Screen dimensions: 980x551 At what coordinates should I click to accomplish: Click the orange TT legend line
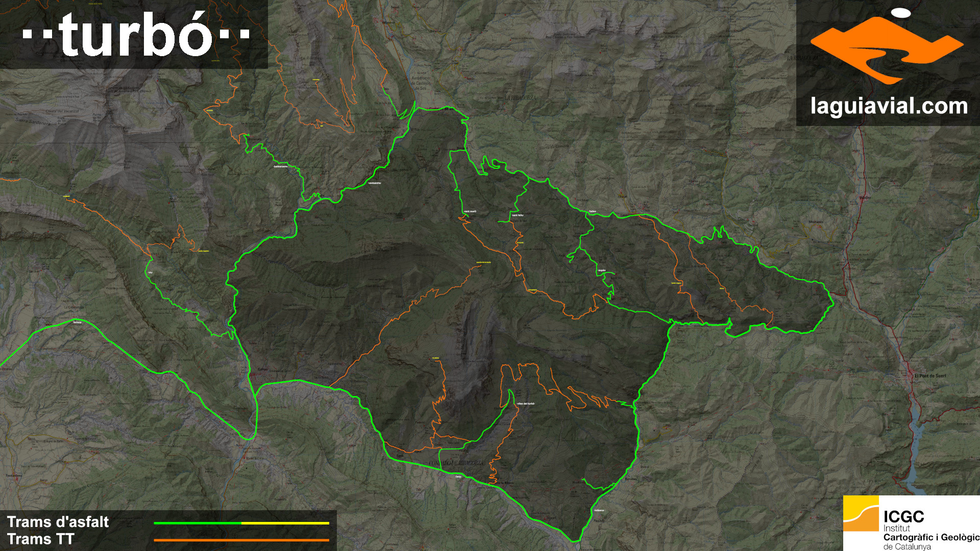tap(241, 540)
